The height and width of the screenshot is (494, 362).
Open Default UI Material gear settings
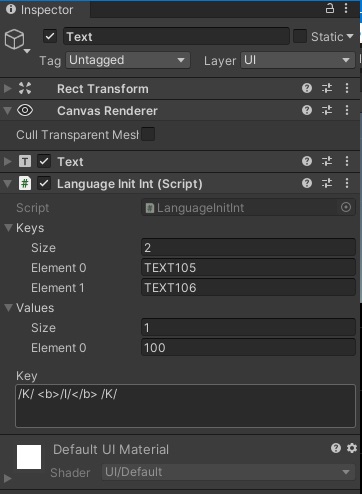pyautogui.click(x=352, y=448)
